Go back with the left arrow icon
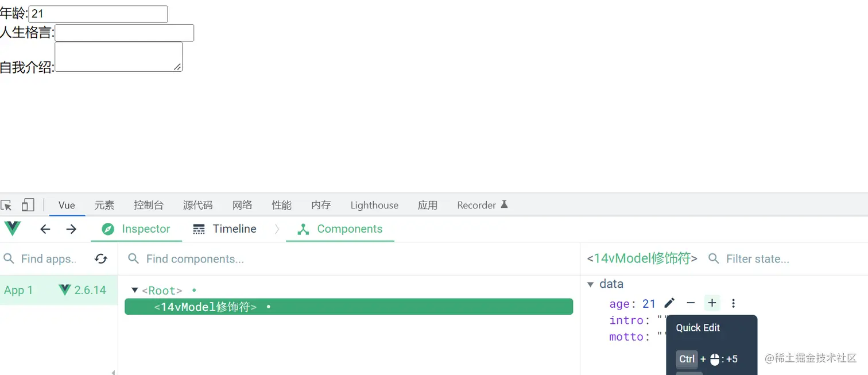This screenshot has height=375, width=868. click(45, 229)
